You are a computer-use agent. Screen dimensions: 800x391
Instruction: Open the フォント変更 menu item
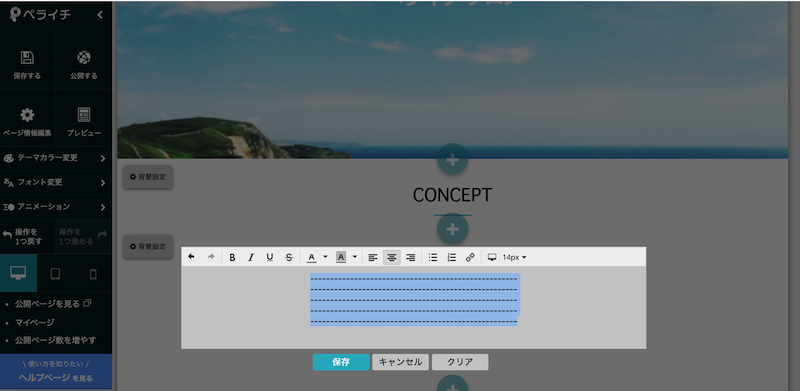pyautogui.click(x=56, y=182)
